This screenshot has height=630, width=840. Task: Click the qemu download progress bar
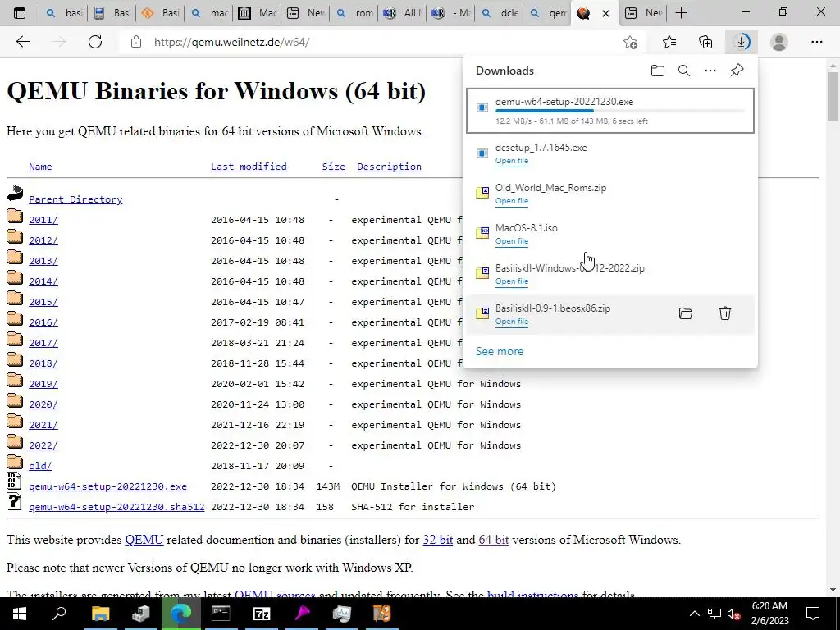tap(620, 111)
